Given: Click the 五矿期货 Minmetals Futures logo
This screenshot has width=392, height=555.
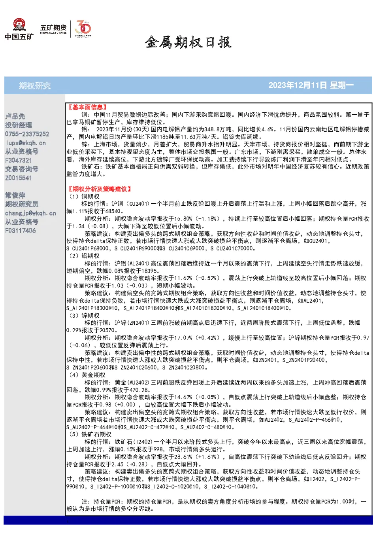Looking at the screenshot, I should (53, 29).
